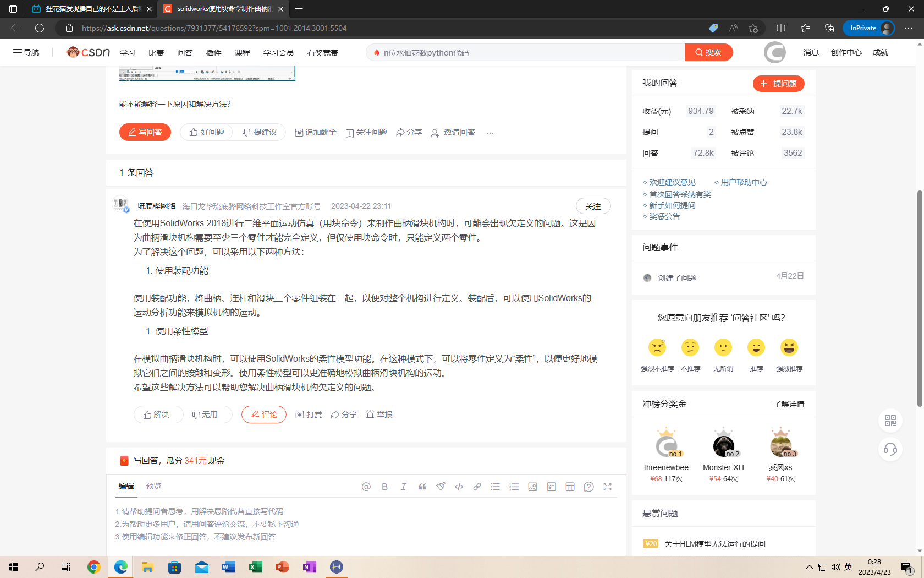Insert ordered list in editor
Screen dimensions: 924x578
pos(514,487)
